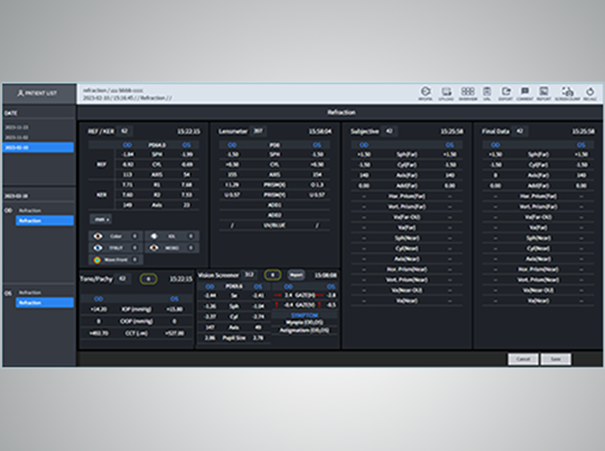Click the count badge beside Wave Front
Image resolution: width=605 pixels, height=451 pixels.
click(x=135, y=260)
